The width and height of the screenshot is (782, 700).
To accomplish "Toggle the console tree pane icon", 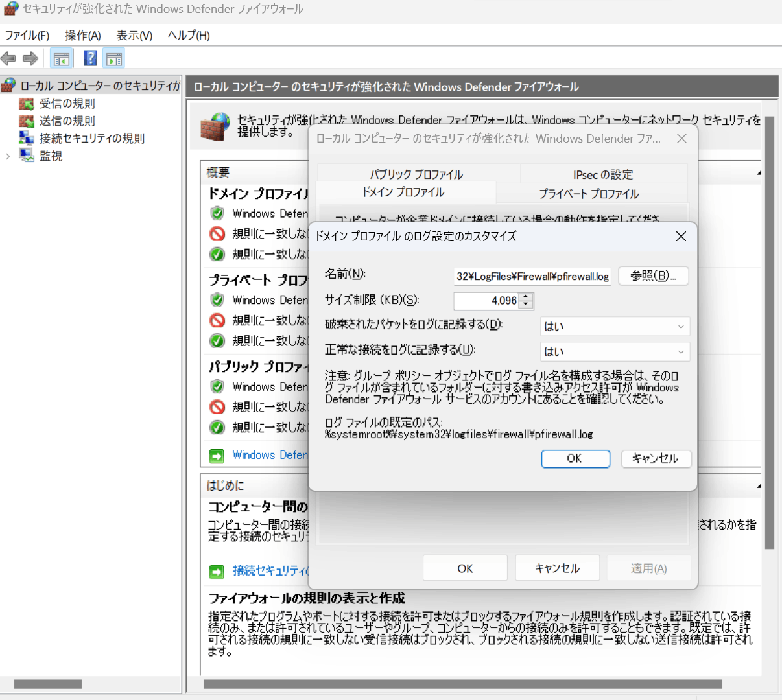I will coord(62,59).
